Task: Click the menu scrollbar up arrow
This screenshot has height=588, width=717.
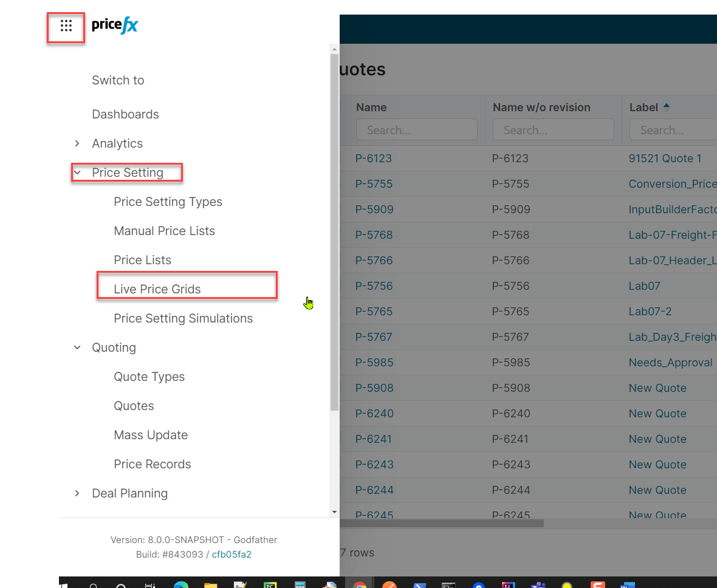Action: [x=334, y=48]
